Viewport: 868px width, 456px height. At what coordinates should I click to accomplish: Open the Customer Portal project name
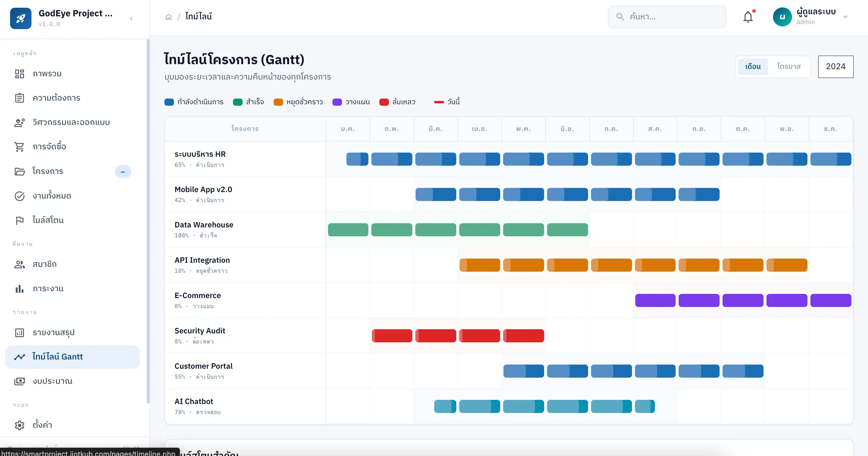click(204, 366)
